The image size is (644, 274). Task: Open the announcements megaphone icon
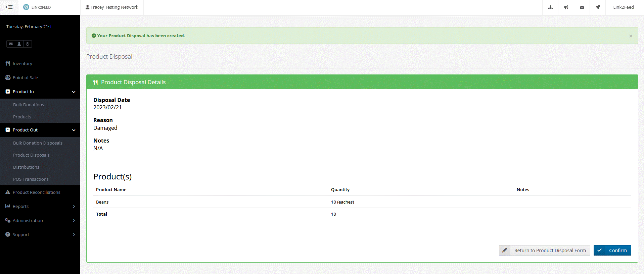566,7
